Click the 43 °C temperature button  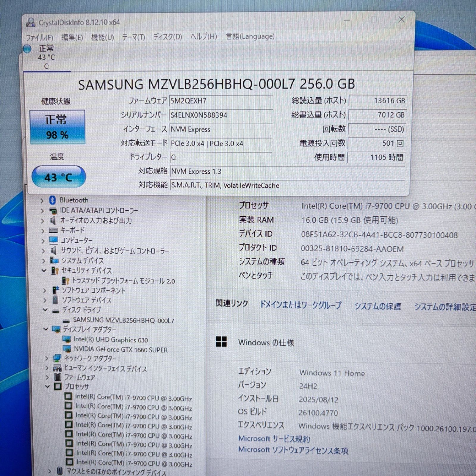tap(59, 177)
